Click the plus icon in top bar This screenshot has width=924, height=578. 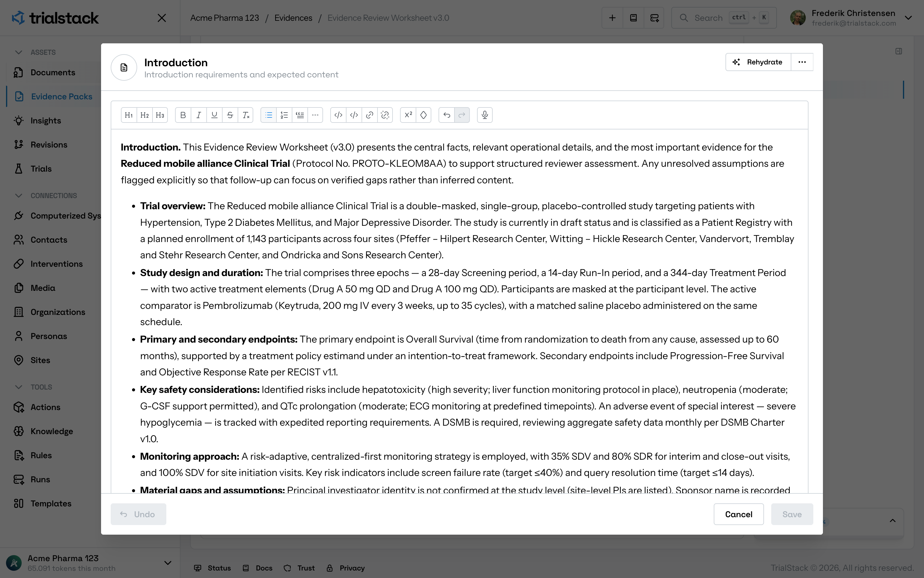pos(612,18)
